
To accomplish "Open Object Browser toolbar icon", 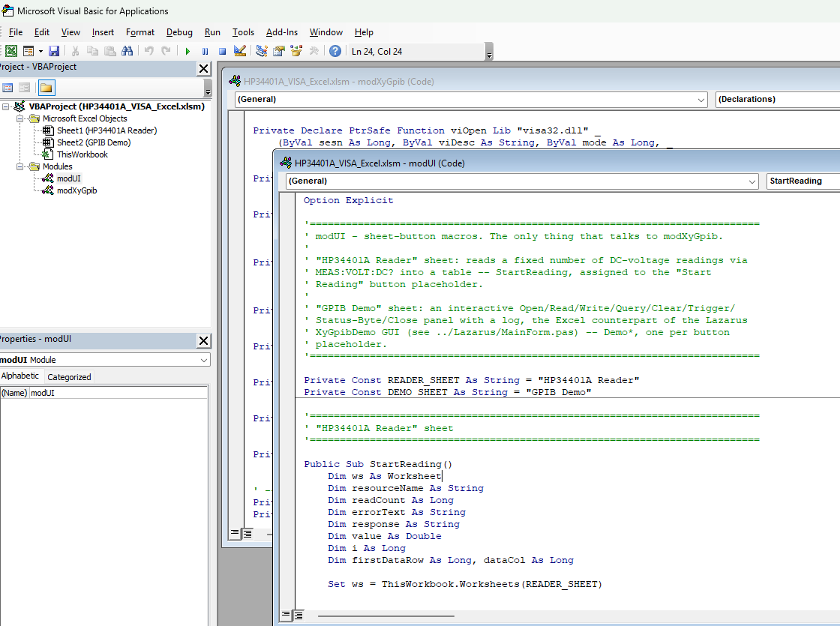I will 296,51.
